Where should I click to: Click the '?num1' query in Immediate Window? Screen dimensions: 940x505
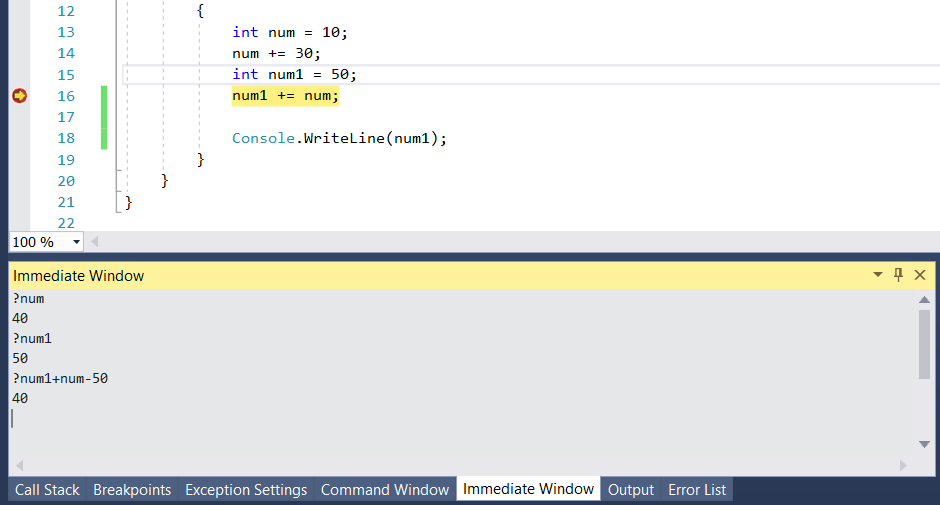(32, 338)
